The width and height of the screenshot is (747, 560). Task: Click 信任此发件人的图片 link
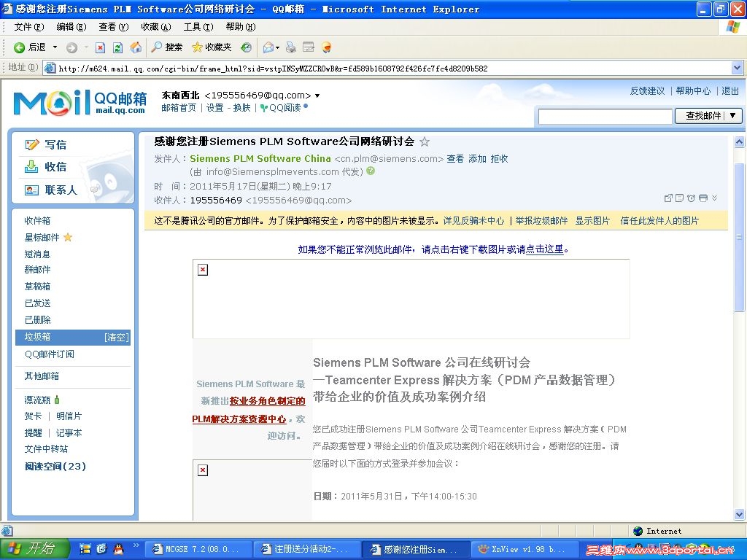coord(659,220)
